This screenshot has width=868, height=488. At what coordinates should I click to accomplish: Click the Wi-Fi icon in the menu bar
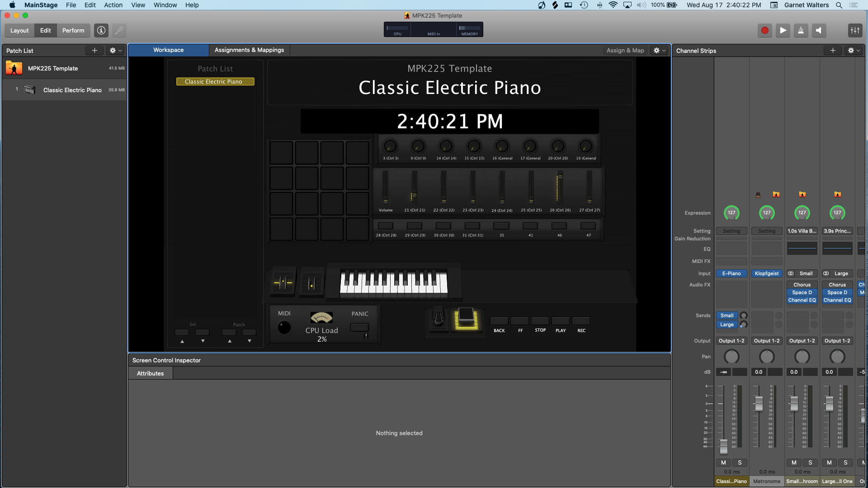pos(613,5)
